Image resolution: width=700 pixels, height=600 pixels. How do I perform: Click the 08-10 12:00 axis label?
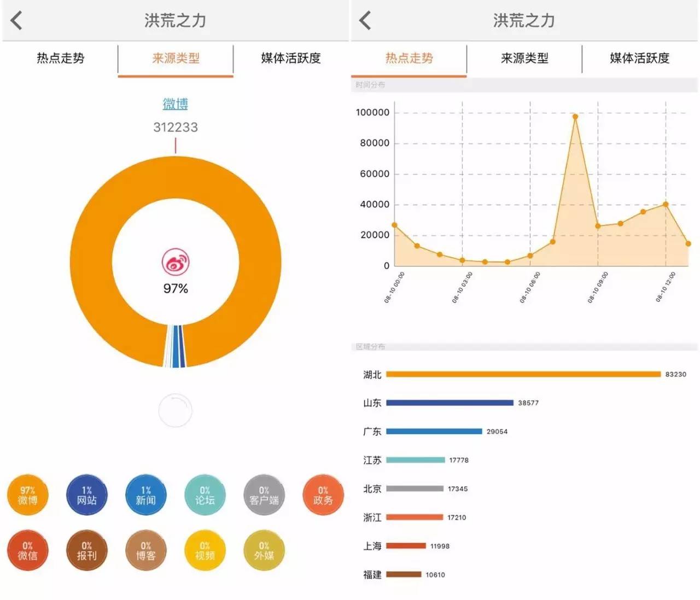point(666,287)
